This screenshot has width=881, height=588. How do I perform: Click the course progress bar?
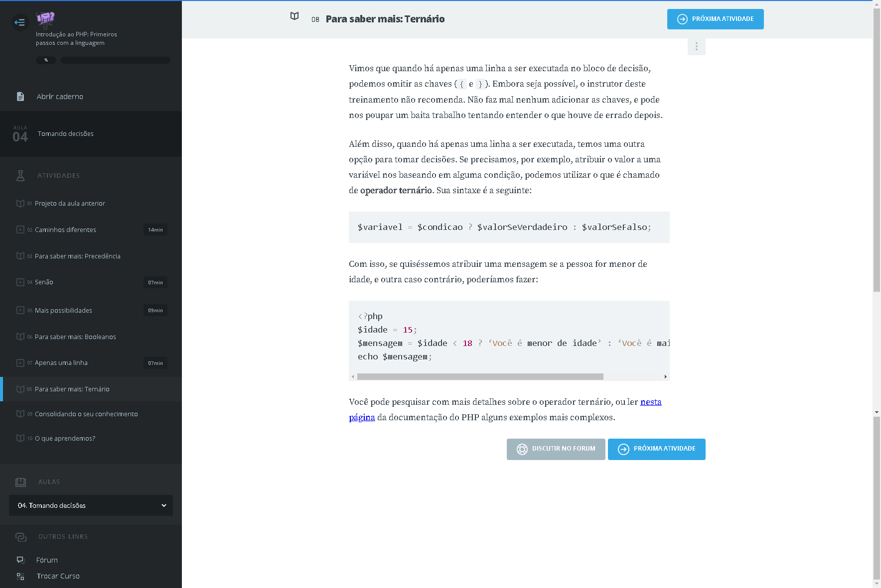point(115,60)
